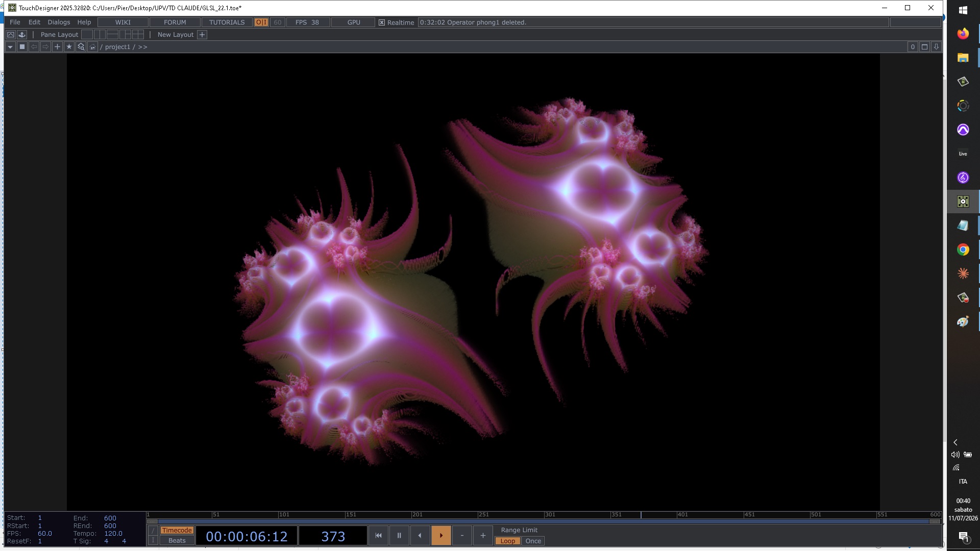
Task: Open Windows Start menu
Action: 963,10
